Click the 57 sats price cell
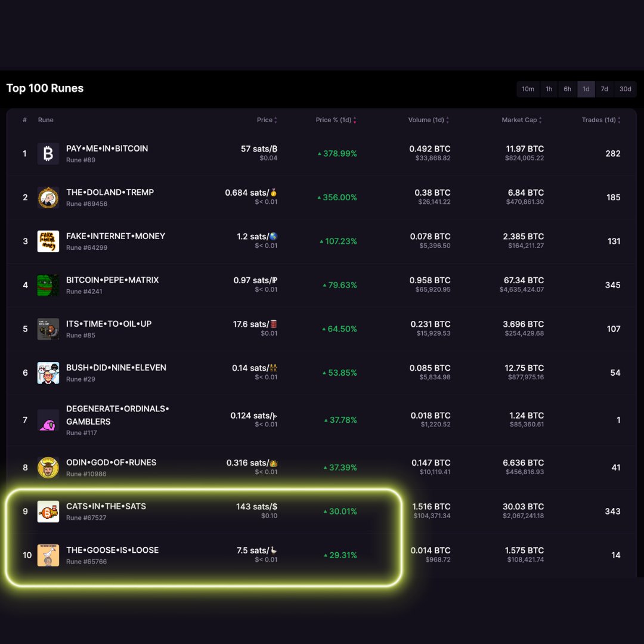This screenshot has width=644, height=644. (x=259, y=153)
